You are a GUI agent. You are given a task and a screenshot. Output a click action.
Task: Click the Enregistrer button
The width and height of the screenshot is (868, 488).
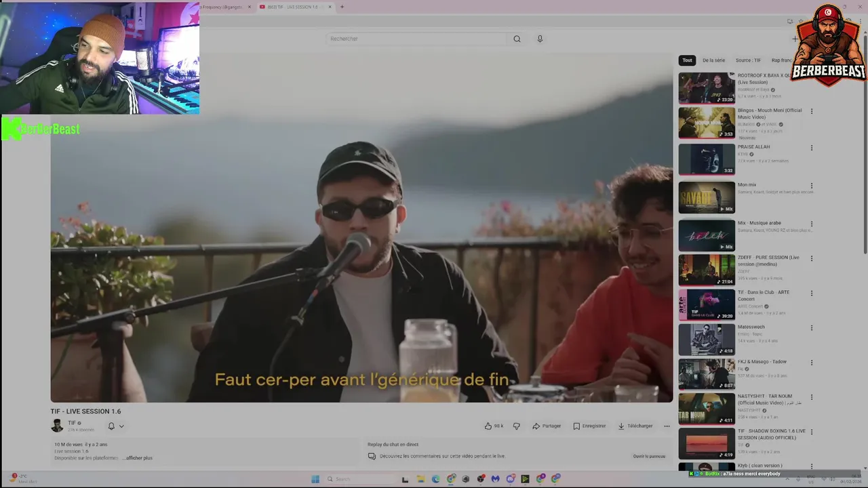tap(589, 426)
